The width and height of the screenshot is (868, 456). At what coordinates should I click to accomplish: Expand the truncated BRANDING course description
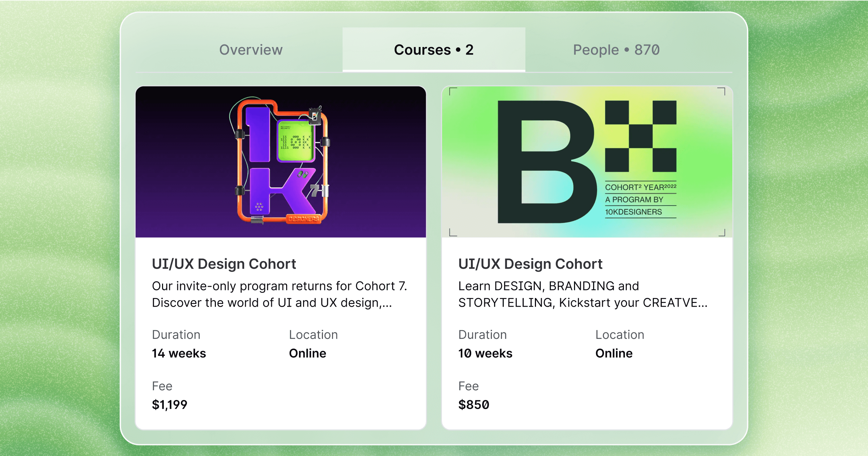[x=583, y=294]
